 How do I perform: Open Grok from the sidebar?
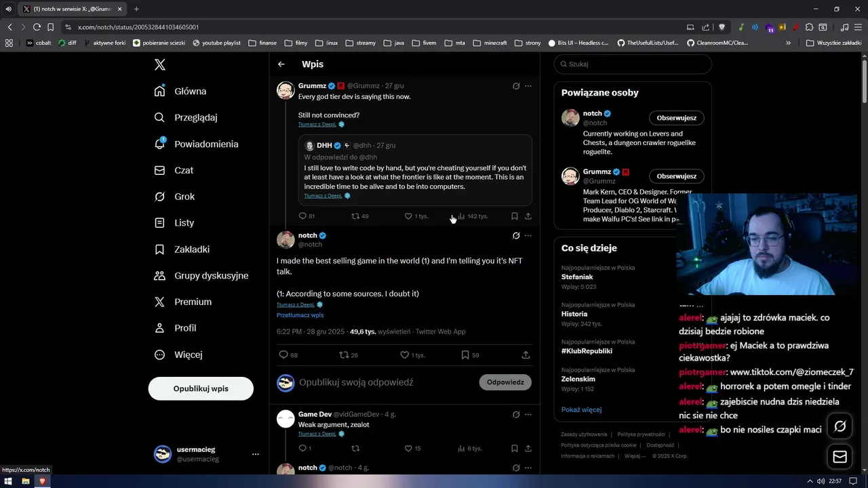175,197
